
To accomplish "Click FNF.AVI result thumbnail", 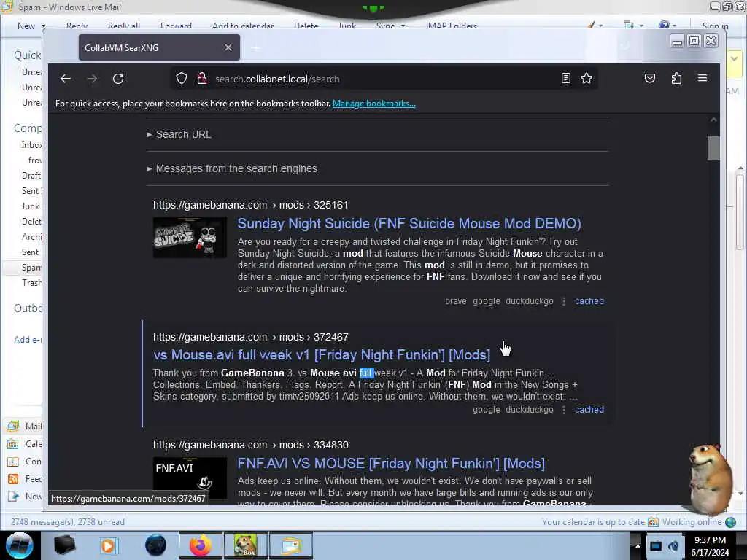I will (x=190, y=478).
